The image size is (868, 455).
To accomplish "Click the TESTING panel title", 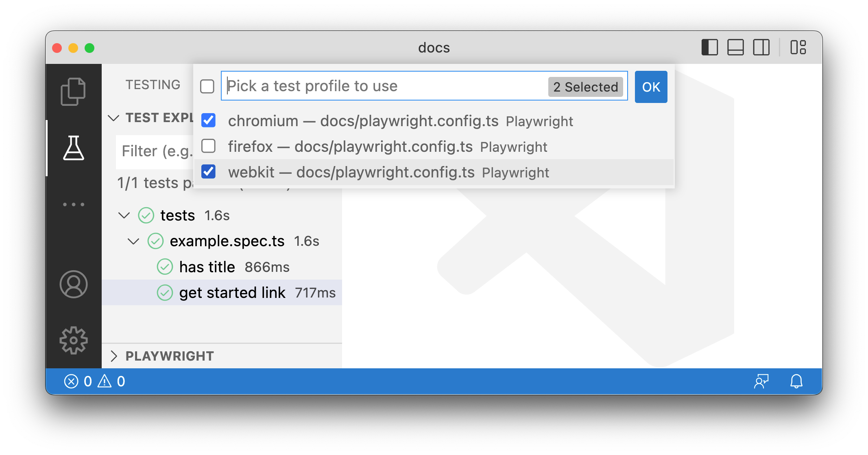I will pyautogui.click(x=153, y=85).
